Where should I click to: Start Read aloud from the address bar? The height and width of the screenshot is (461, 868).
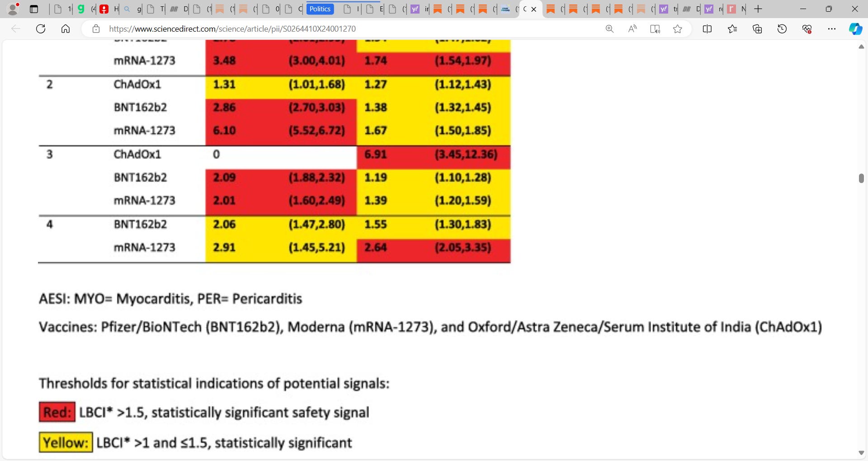coord(632,29)
